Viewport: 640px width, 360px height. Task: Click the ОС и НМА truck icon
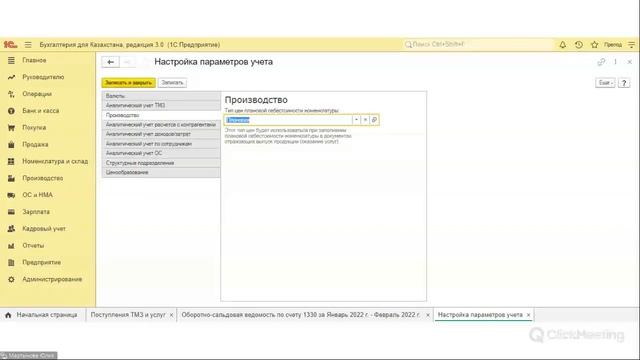[11, 195]
